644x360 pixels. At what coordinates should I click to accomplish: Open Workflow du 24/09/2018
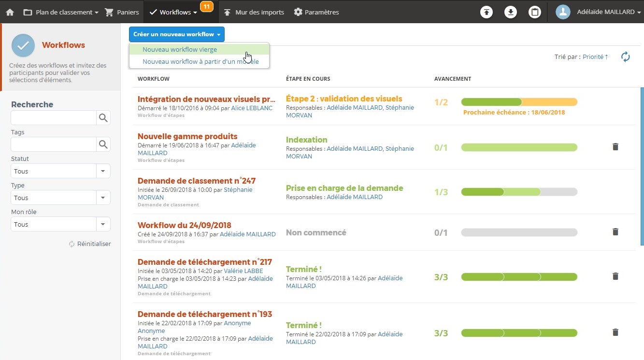pos(185,225)
